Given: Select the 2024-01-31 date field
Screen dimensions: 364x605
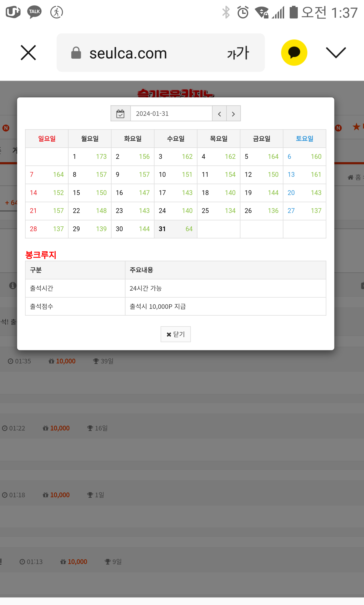Looking at the screenshot, I should click(x=171, y=114).
